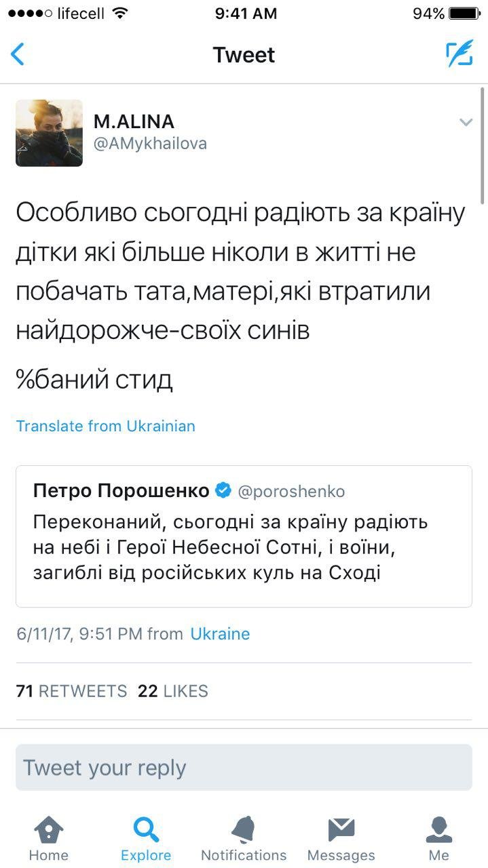Open the Messages envelope tab

tap(341, 838)
